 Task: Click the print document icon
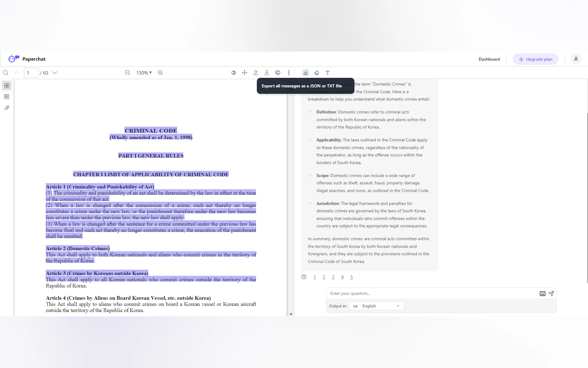pyautogui.click(x=278, y=73)
